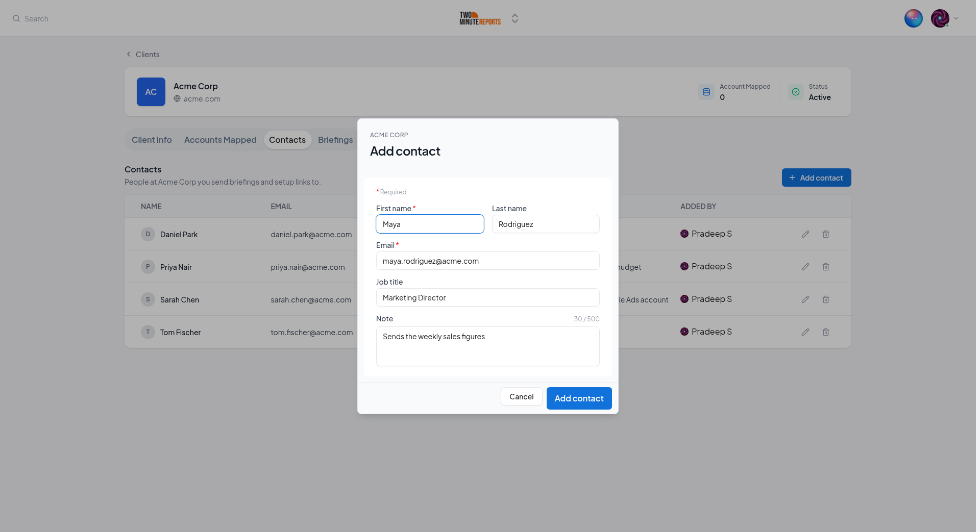
Task: Click the Account Mapped database icon
Action: tap(706, 92)
